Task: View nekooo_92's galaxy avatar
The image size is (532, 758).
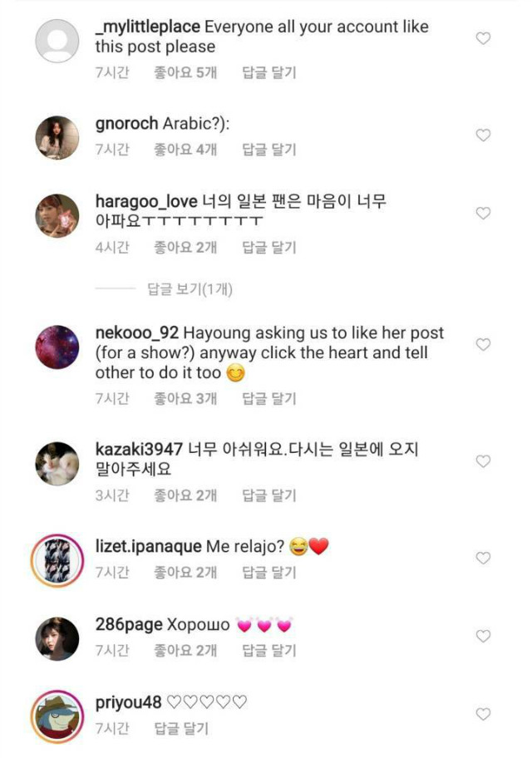Action: (x=58, y=347)
